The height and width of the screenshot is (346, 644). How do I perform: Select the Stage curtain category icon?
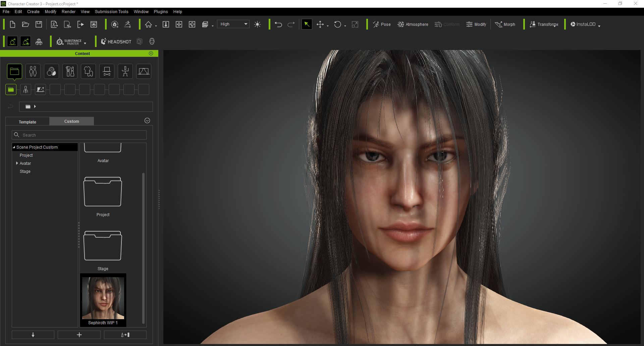tap(144, 71)
